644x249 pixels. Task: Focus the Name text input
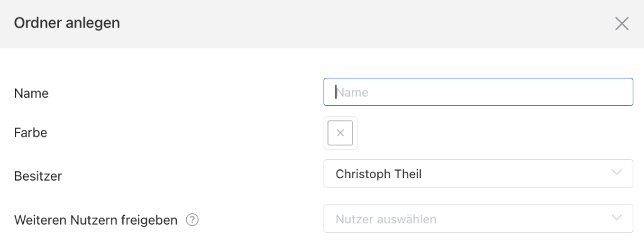[x=478, y=92]
